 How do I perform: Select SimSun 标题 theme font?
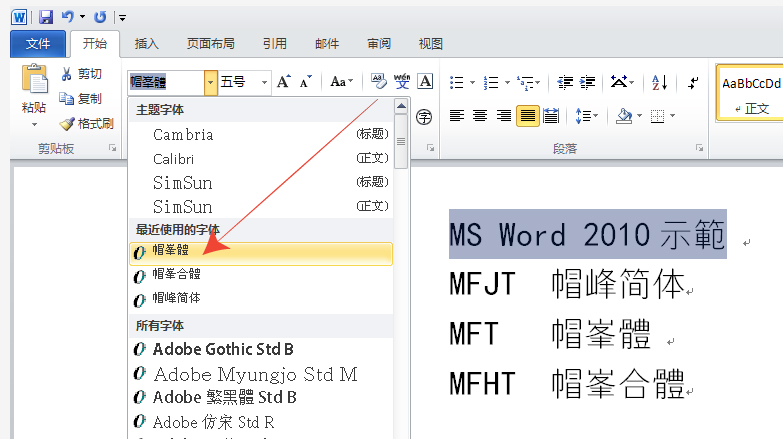(261, 182)
